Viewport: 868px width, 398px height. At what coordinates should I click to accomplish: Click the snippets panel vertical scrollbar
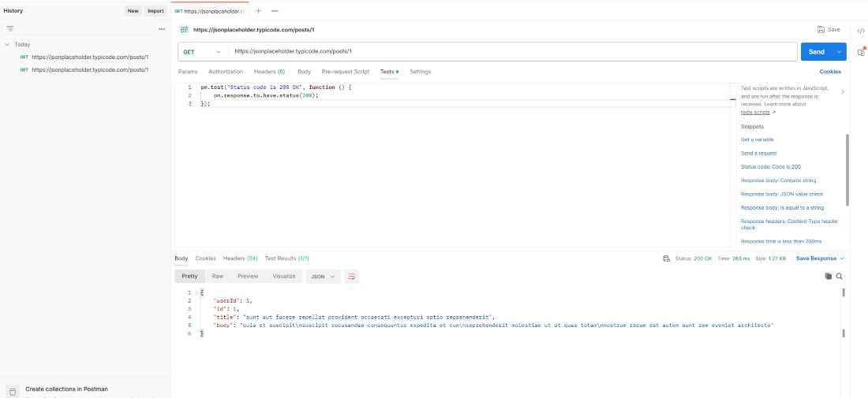847,169
